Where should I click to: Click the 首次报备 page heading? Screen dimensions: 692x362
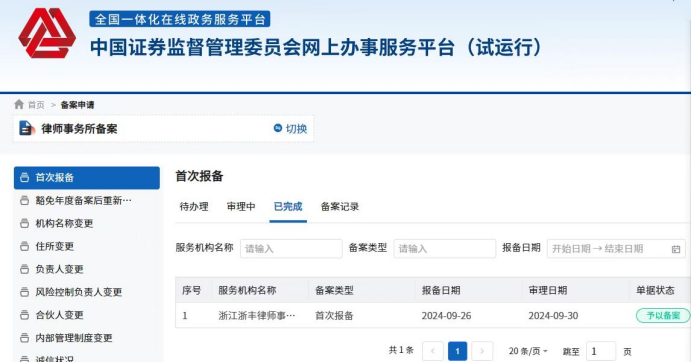(x=199, y=176)
